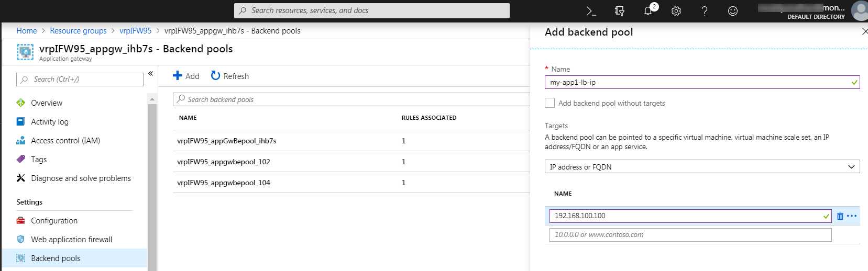Open more options for the 192.168.100.100 target

point(852,216)
